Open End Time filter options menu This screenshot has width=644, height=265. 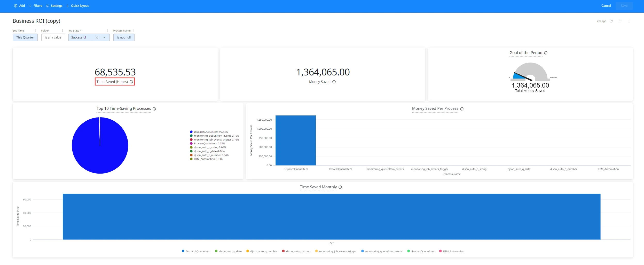[35, 31]
